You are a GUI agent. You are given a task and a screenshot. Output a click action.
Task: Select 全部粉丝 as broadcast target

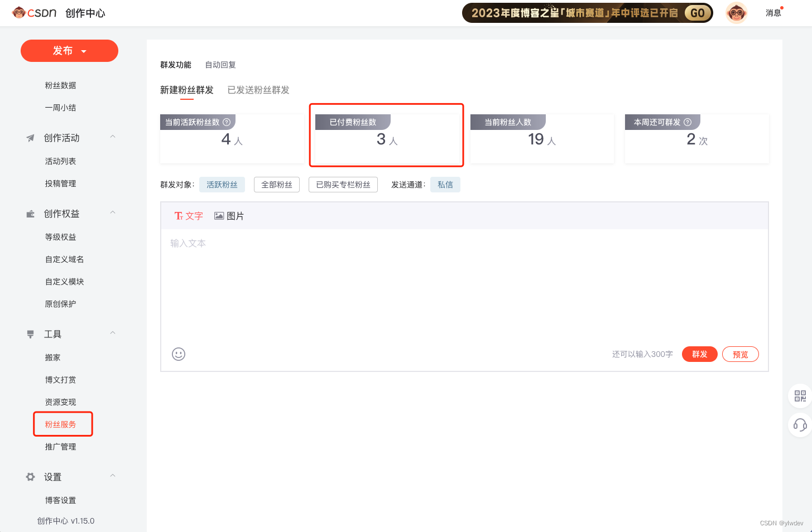[x=277, y=185]
